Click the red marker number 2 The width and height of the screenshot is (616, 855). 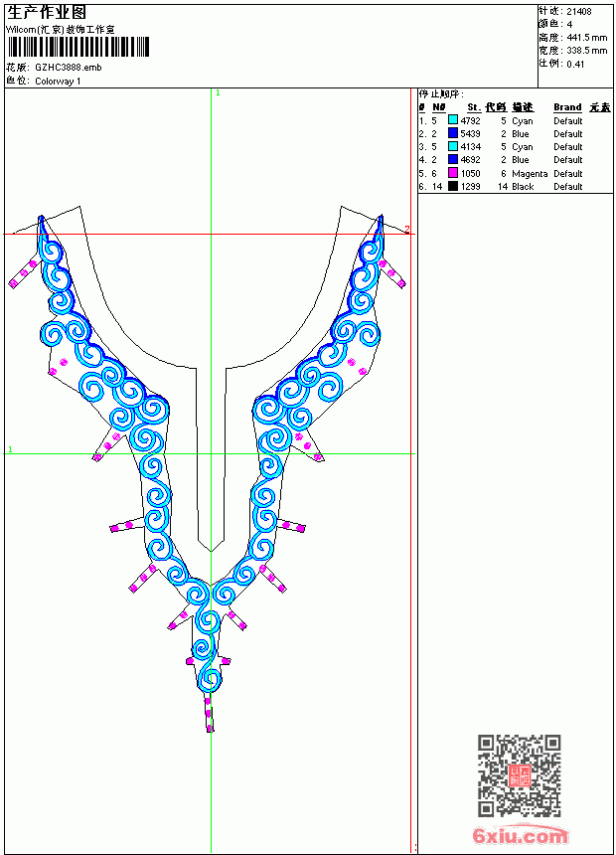(407, 230)
